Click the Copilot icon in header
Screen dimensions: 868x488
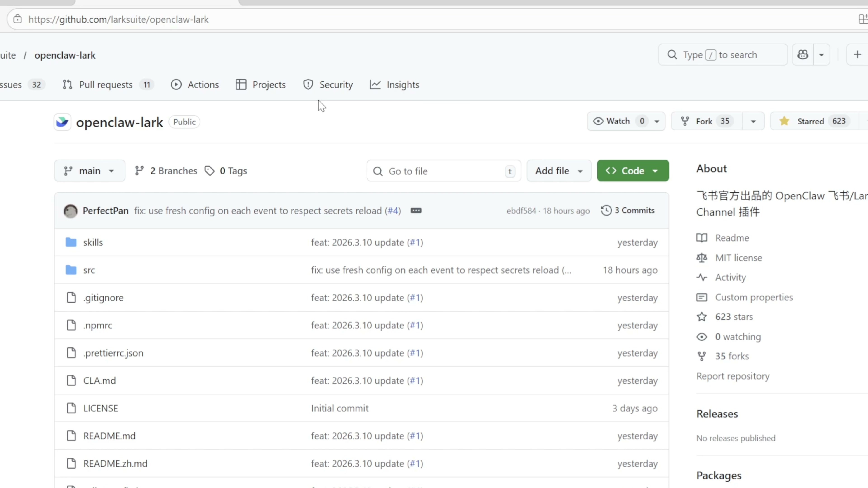pyautogui.click(x=803, y=54)
